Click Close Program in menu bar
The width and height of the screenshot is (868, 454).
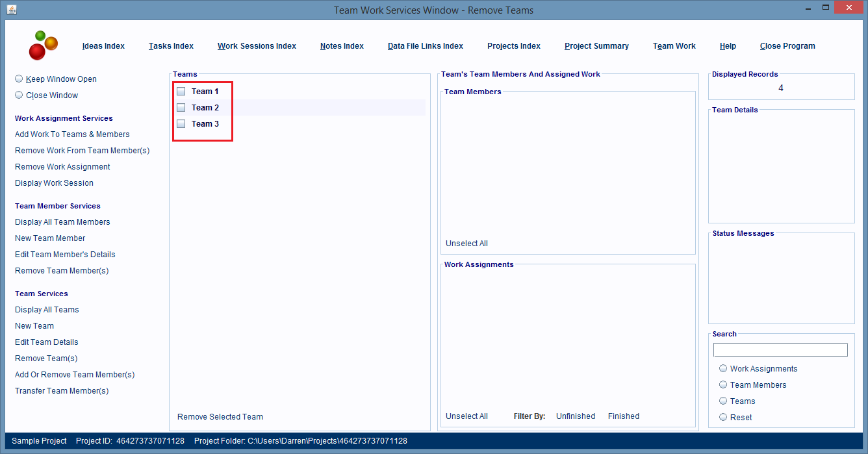tap(787, 46)
